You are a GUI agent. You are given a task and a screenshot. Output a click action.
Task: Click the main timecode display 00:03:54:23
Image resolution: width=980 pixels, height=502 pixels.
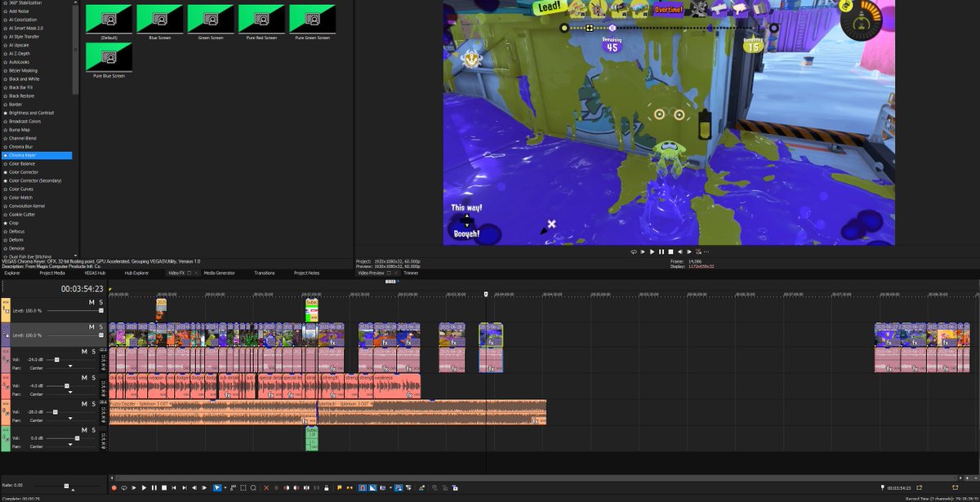pos(82,288)
